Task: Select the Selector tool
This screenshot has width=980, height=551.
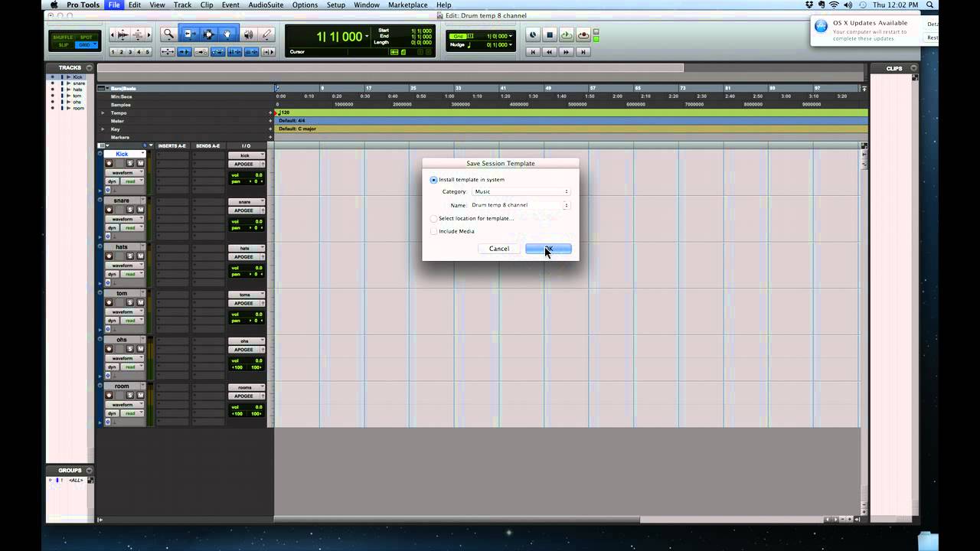Action: coord(208,34)
